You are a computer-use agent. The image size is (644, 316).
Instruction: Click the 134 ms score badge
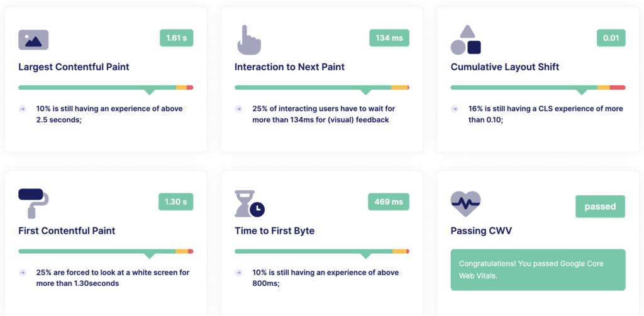(389, 38)
